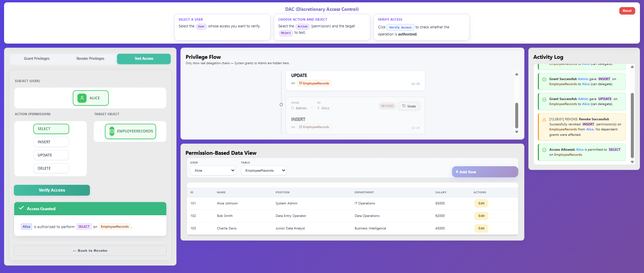Switch to the Grant Privileges tab

point(37,59)
